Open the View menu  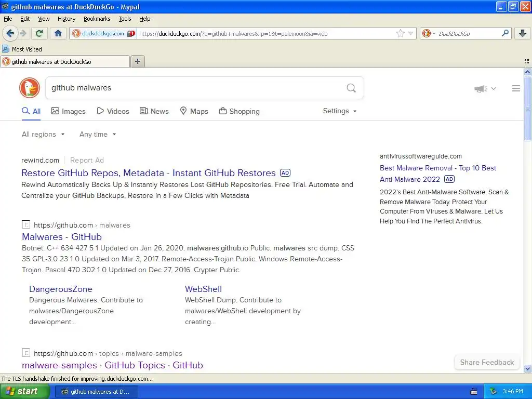(44, 19)
